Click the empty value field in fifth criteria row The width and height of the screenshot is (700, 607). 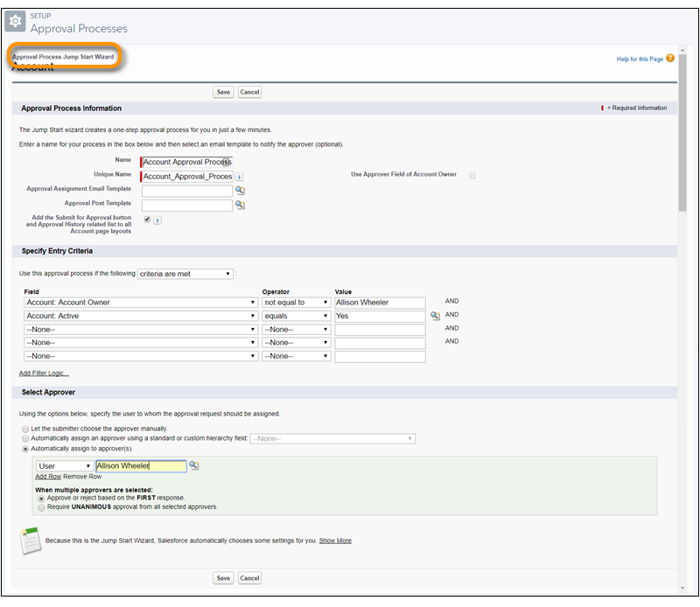pos(380,357)
